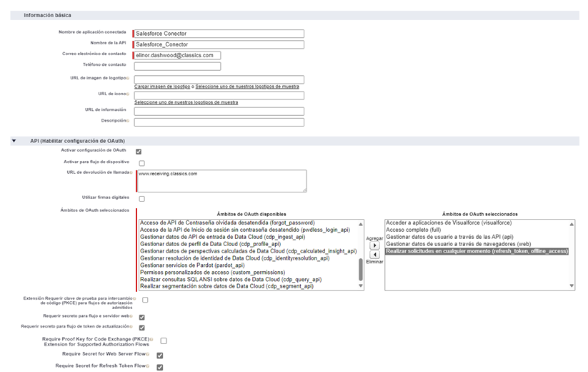Viewport: 588px width, 372px height.
Task: Open Cargar imagen de logotipo link
Action: coord(162,87)
